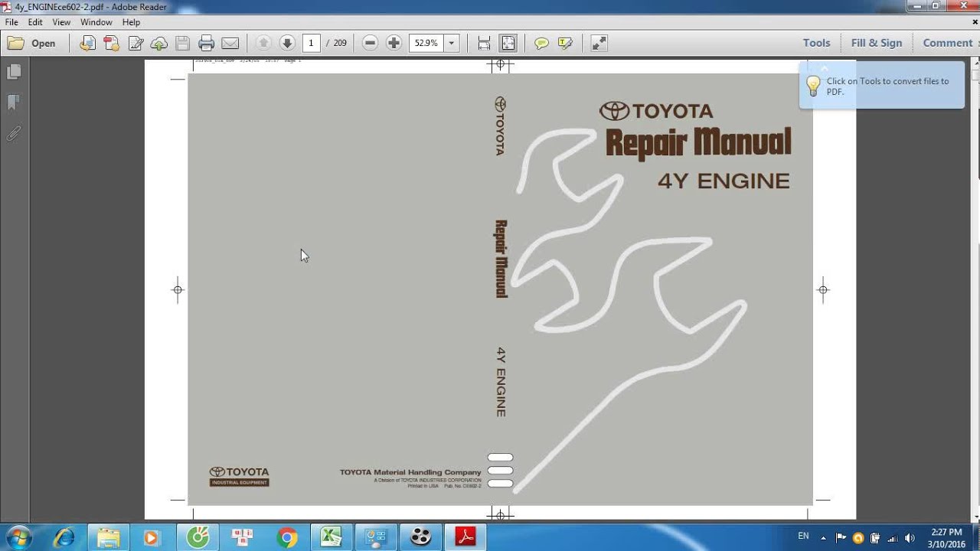Toggle fit one full page mode

click(x=508, y=43)
